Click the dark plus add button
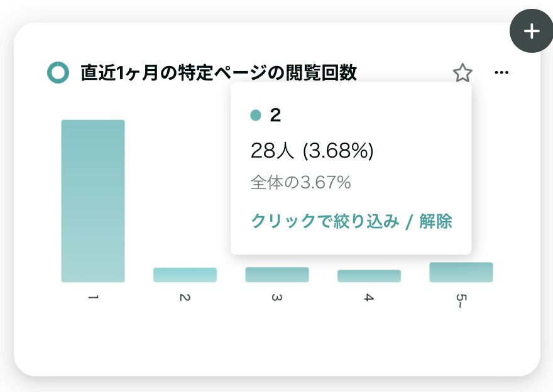 point(532,31)
